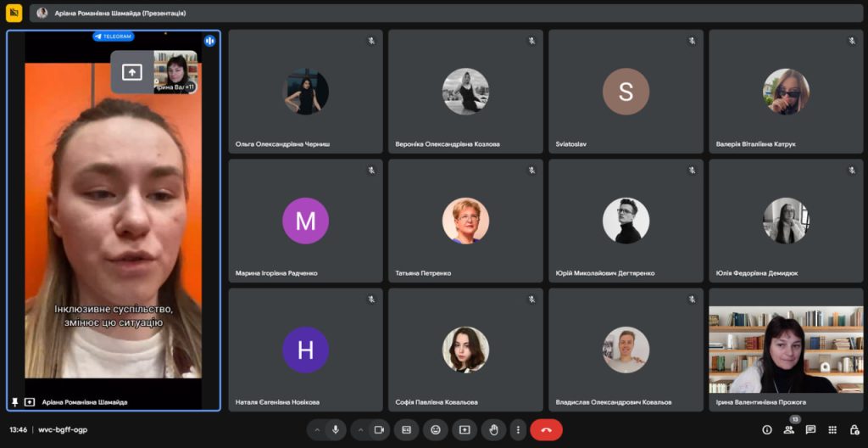Leave the call with red hang-up button
Image resolution: width=868 pixels, height=448 pixels.
[546, 430]
